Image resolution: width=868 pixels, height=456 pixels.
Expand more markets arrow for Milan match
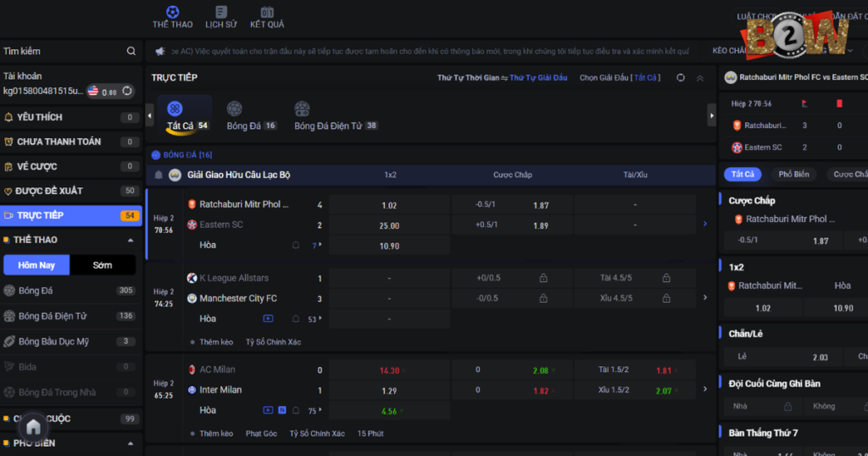point(704,389)
